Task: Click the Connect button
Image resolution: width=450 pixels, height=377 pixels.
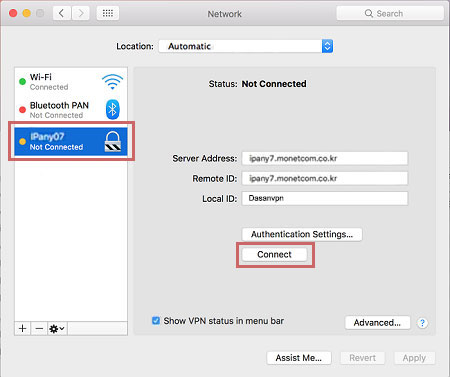Action: point(274,255)
